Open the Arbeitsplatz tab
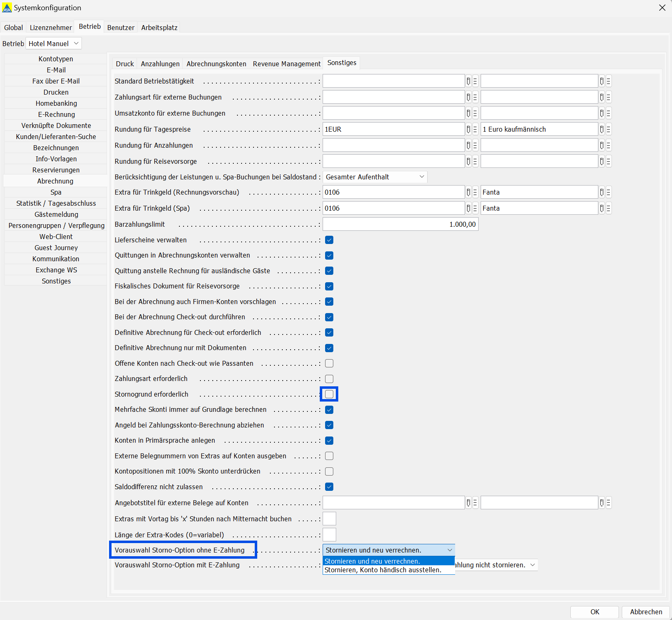Image resolution: width=672 pixels, height=620 pixels. click(159, 28)
